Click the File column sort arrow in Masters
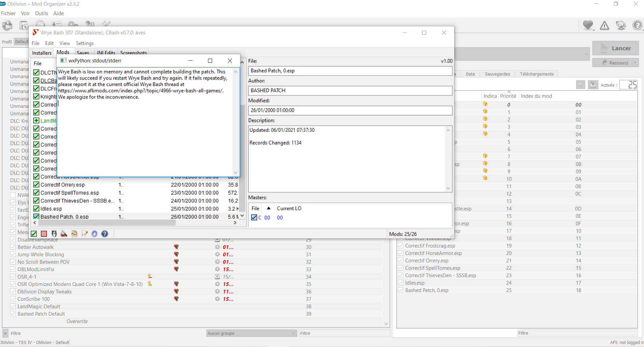The image size is (644, 347). point(269,208)
